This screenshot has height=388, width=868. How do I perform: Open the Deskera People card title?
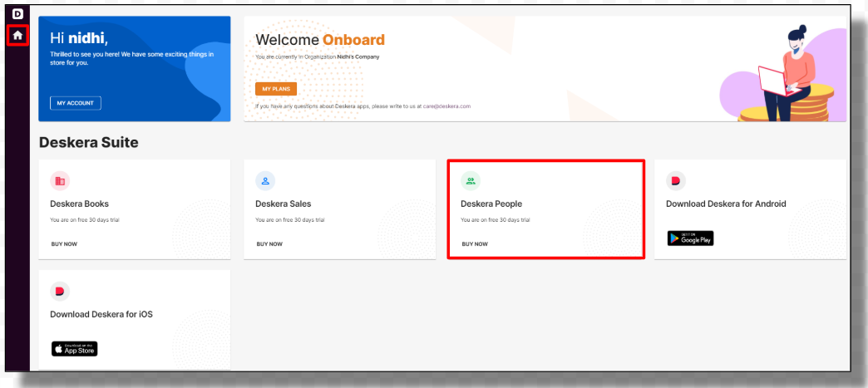(x=491, y=204)
